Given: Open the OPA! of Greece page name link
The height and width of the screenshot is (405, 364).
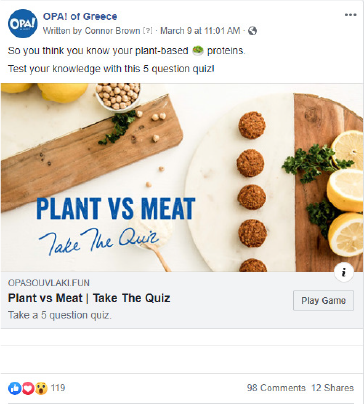Looking at the screenshot, I should 80,16.
